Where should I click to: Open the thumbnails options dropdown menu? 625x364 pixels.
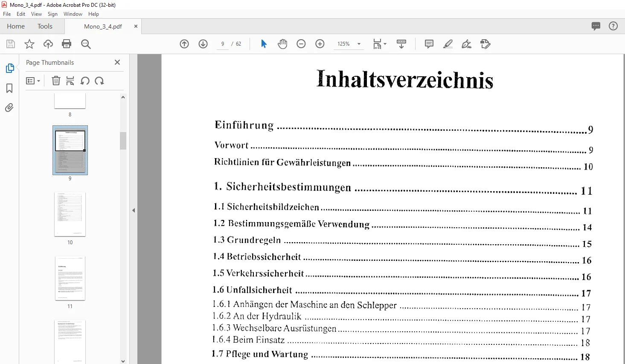[33, 81]
